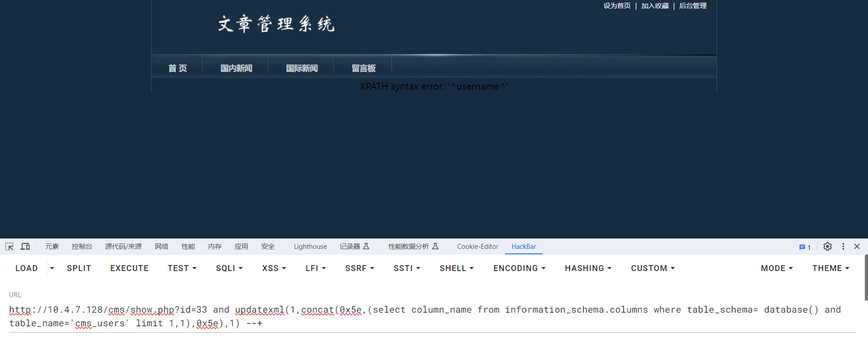Click the 后台管理 link
868x338 pixels.
[693, 6]
